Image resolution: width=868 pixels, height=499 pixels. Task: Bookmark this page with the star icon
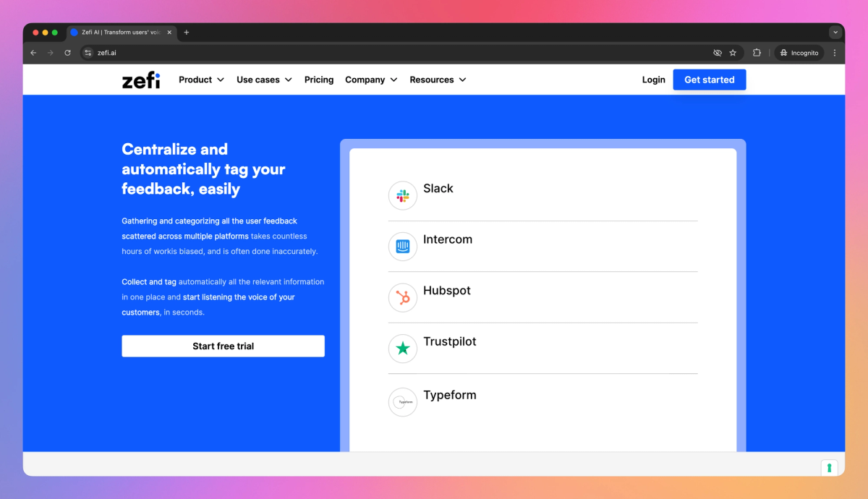(733, 53)
